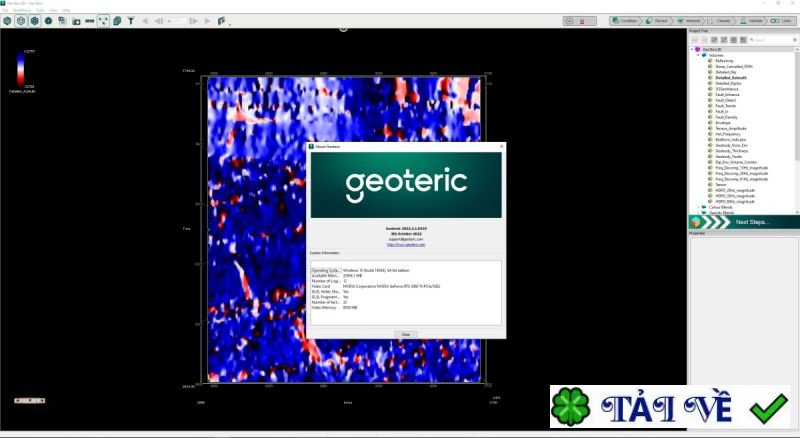Select the Operating System info row
Screen dimensions: 800x438
pyautogui.click(x=406, y=270)
